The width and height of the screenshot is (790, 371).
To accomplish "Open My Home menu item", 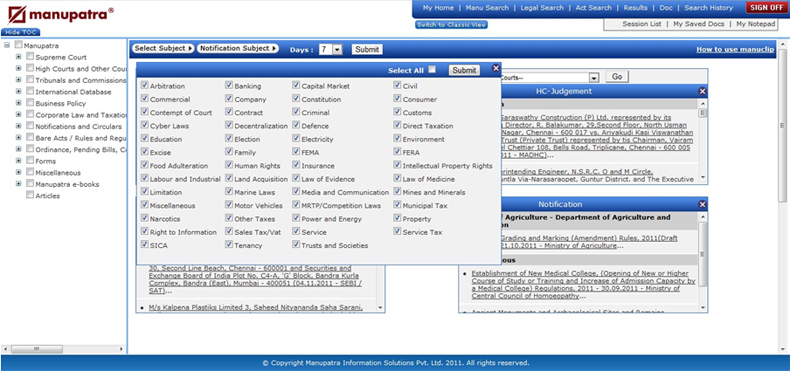I will [x=438, y=8].
